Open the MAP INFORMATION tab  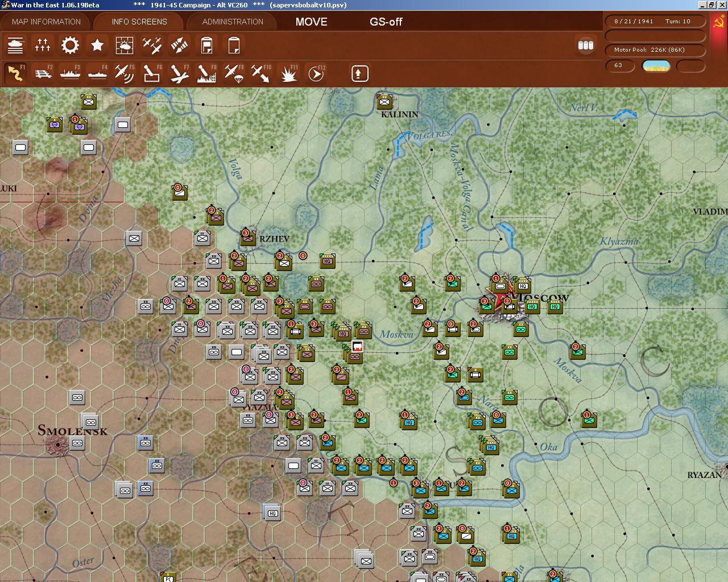pyautogui.click(x=47, y=22)
